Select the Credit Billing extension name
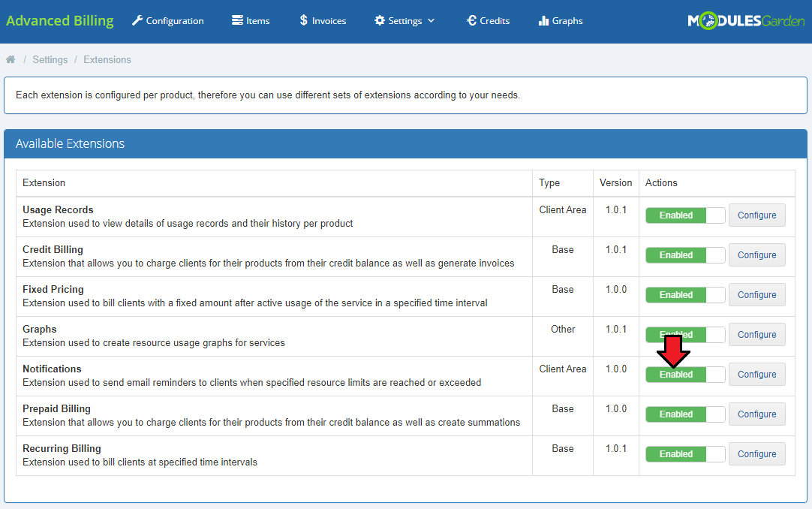 click(53, 249)
